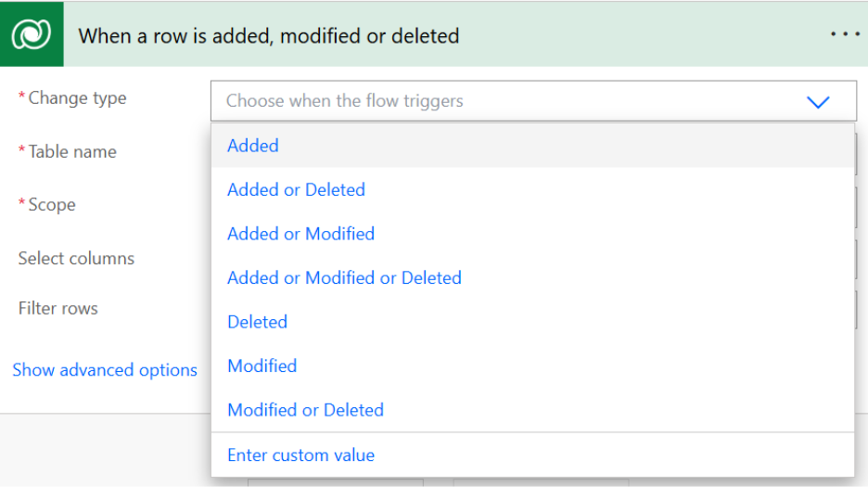Click the 'Change type' field label
Viewport: 868px width, 487px height.
[77, 98]
